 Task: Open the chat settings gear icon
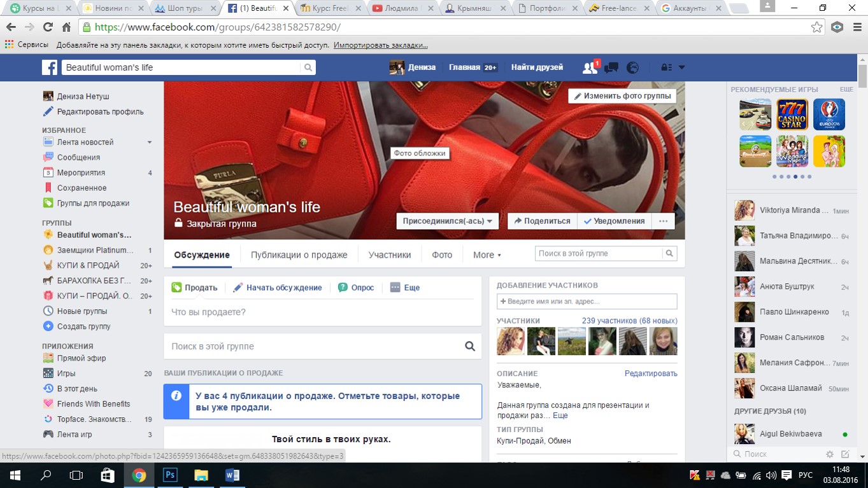[830, 454]
